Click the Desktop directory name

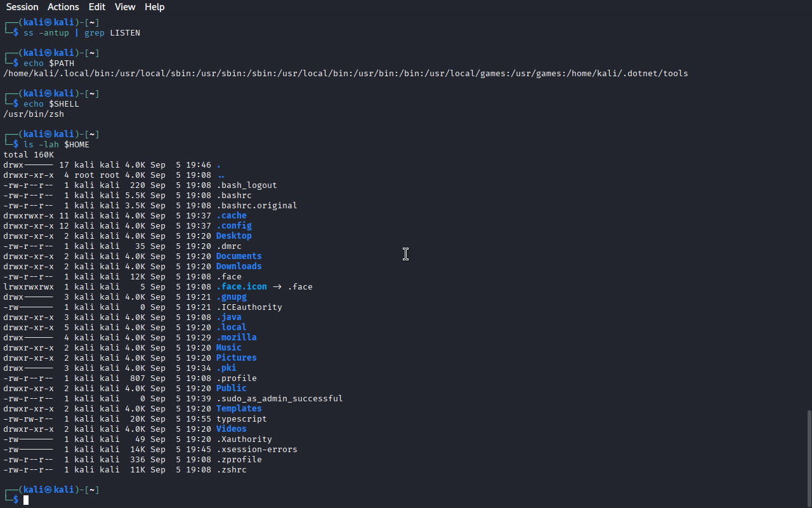pos(234,236)
